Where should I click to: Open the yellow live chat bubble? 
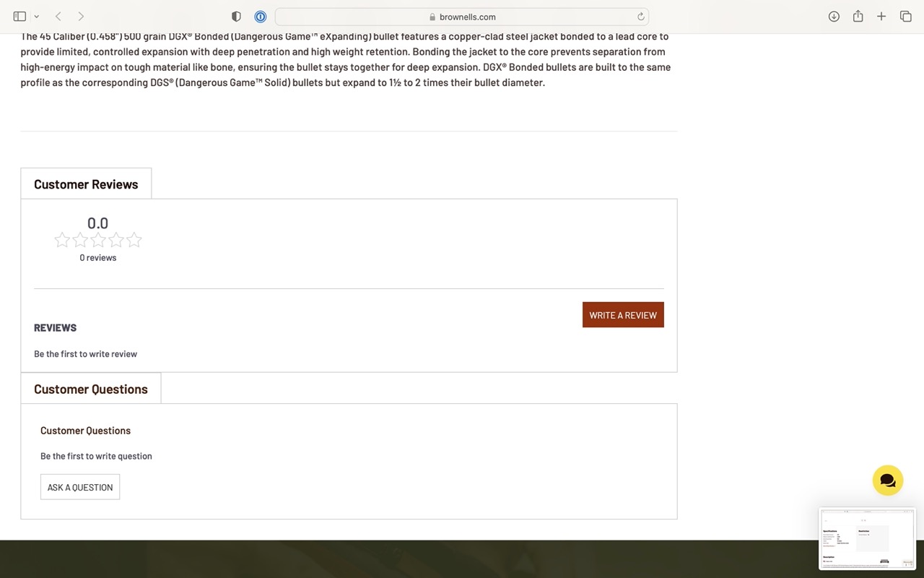(x=888, y=480)
